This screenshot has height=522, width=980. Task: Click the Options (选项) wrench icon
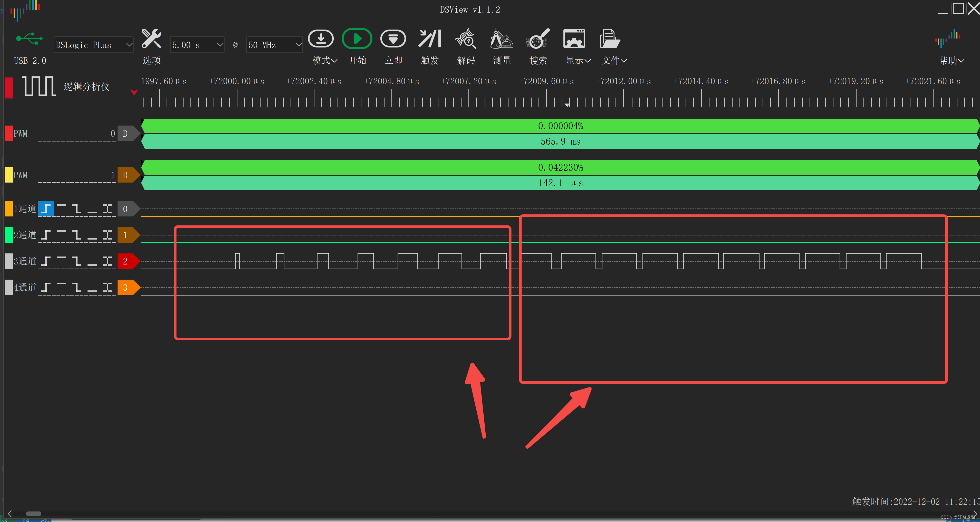151,39
